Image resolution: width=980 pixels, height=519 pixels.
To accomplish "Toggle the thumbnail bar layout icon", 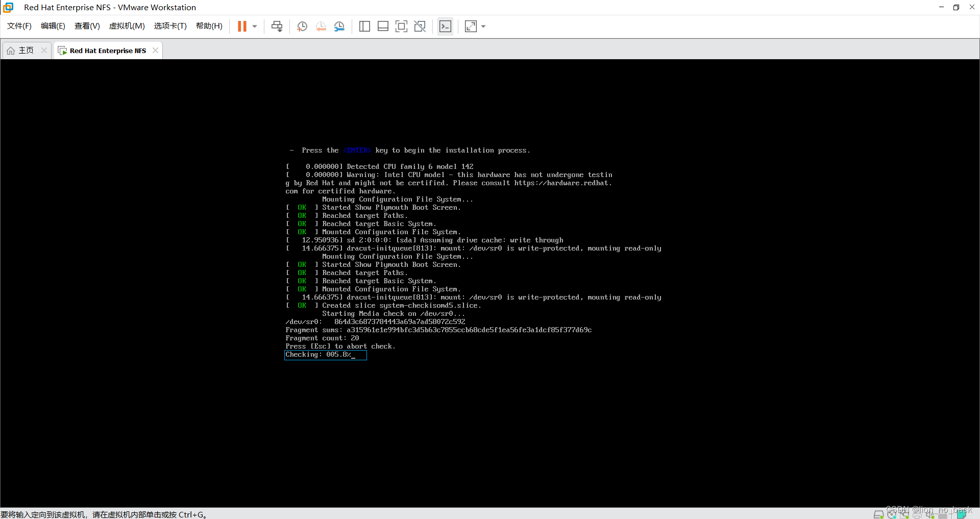I will click(x=383, y=27).
